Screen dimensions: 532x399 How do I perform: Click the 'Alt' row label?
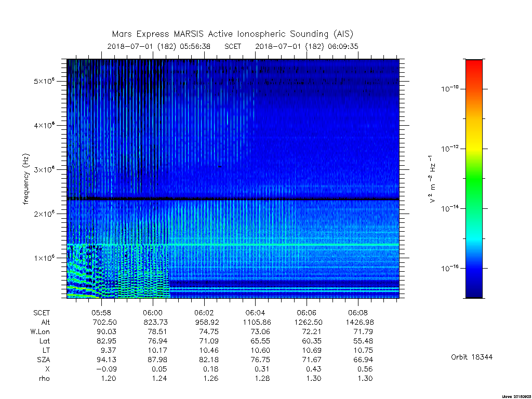(x=45, y=322)
